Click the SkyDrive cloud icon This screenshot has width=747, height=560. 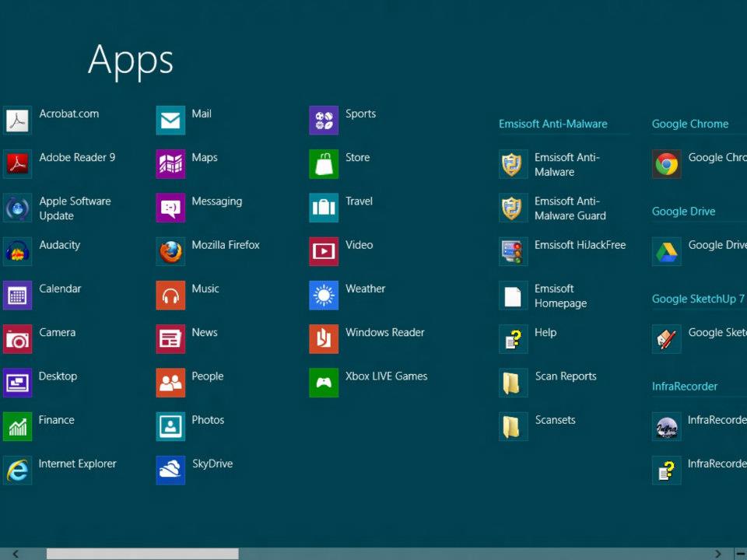[170, 471]
